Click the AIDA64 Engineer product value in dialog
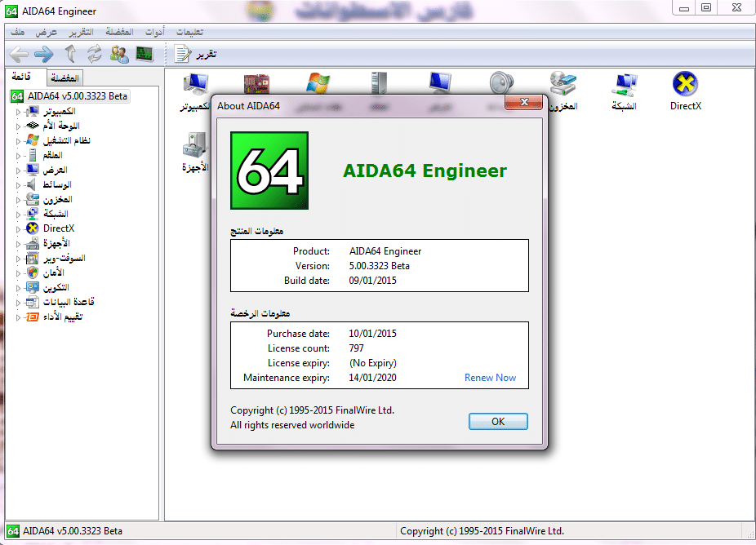This screenshot has height=545, width=756. (x=385, y=251)
